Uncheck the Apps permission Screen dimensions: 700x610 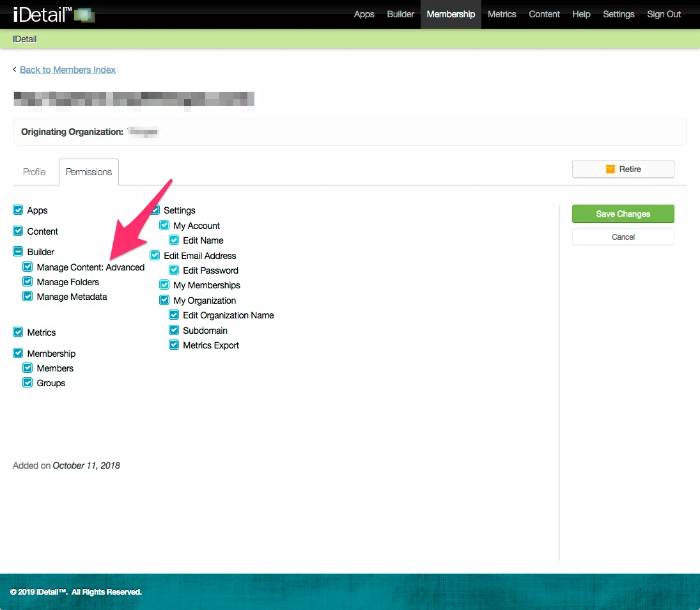18,210
